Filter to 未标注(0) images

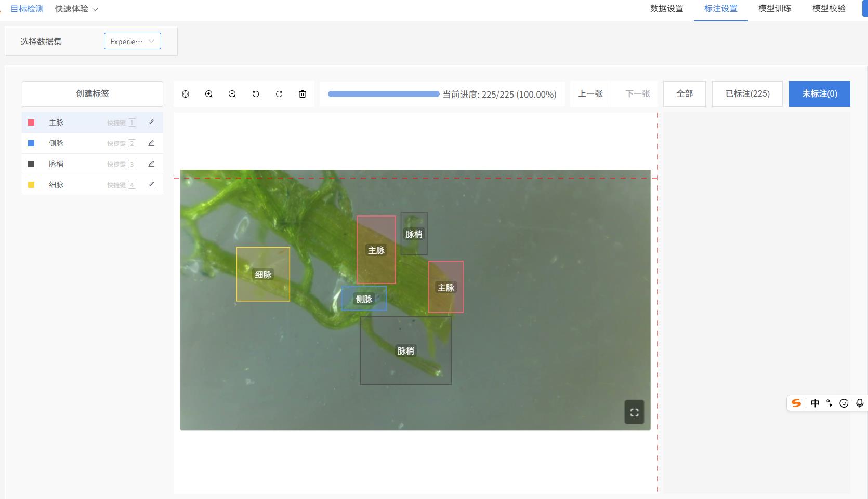click(x=819, y=94)
